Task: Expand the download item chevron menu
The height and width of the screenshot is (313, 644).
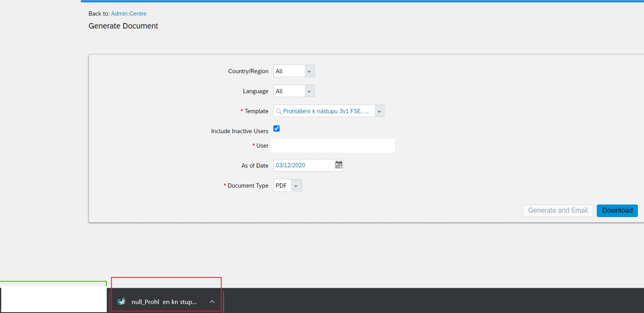Action: click(212, 302)
